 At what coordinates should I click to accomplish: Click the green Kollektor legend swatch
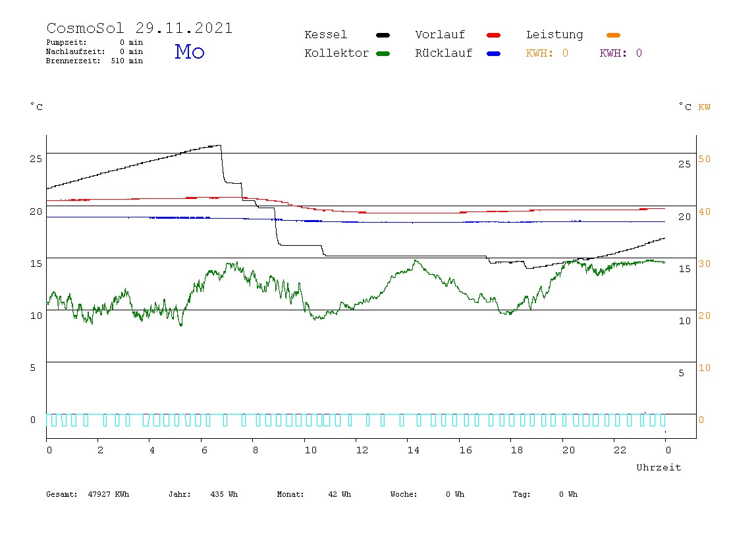383,53
